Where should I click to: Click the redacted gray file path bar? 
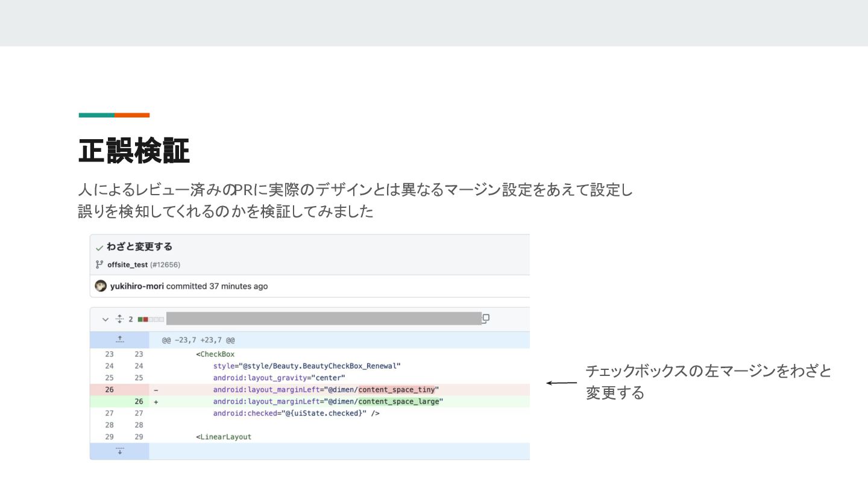coord(324,319)
